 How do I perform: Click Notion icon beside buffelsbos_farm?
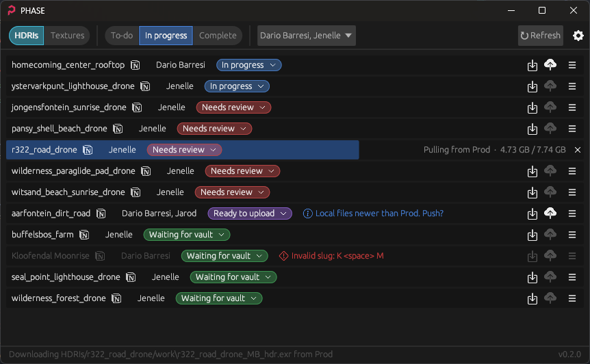(84, 235)
